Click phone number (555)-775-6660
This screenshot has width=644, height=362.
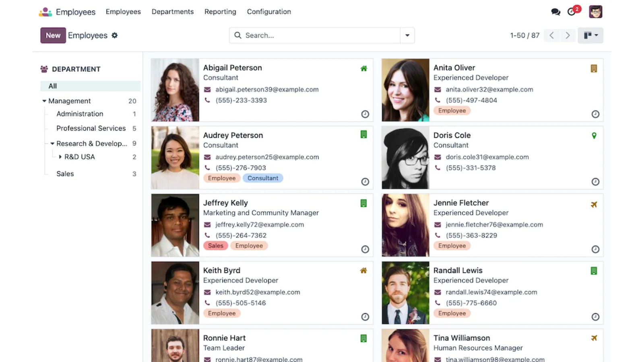[x=471, y=303]
